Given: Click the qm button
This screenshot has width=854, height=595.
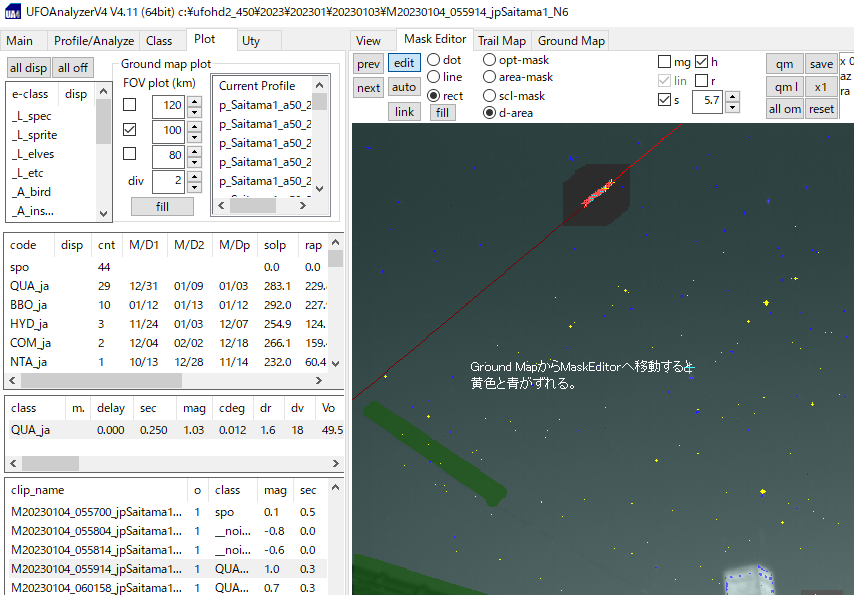Looking at the screenshot, I should pyautogui.click(x=784, y=64).
